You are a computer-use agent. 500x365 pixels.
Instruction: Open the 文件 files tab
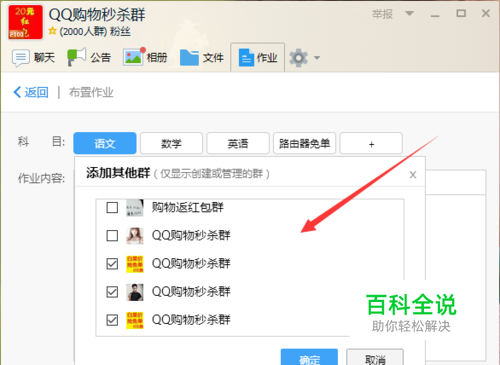click(202, 58)
